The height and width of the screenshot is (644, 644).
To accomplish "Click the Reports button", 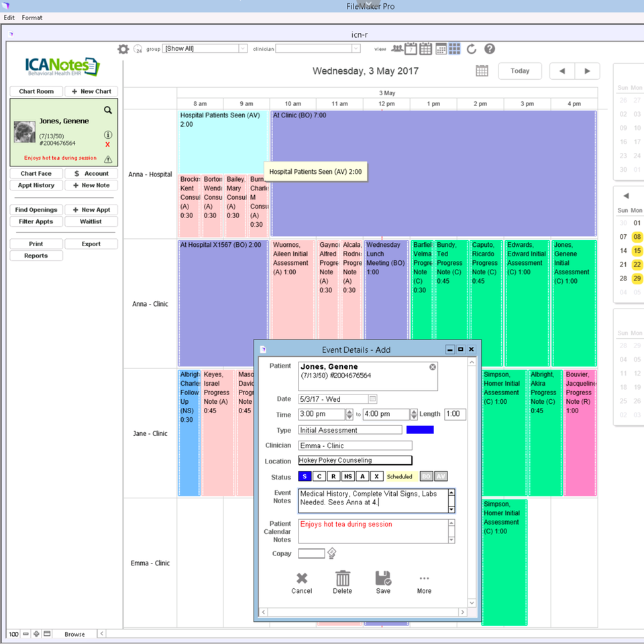I will [36, 256].
